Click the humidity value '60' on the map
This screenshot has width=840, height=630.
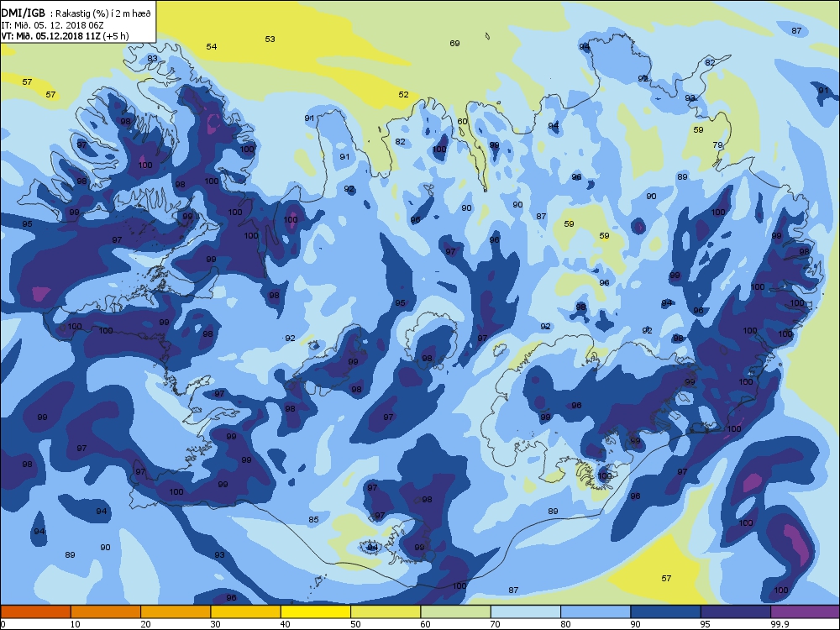pos(462,122)
